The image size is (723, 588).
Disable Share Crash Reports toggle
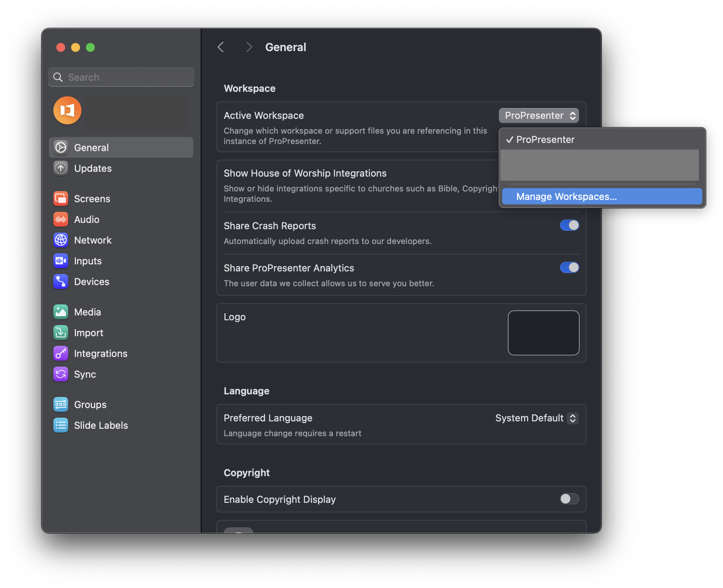(569, 225)
